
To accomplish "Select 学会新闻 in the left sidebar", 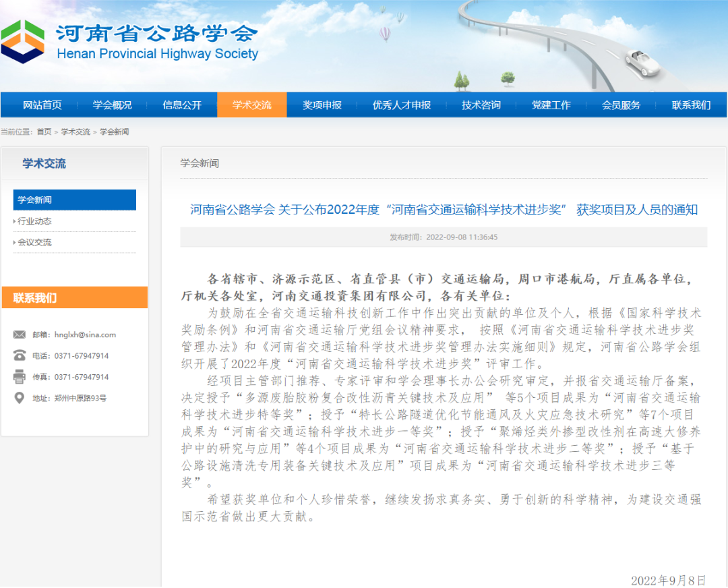I will (74, 200).
